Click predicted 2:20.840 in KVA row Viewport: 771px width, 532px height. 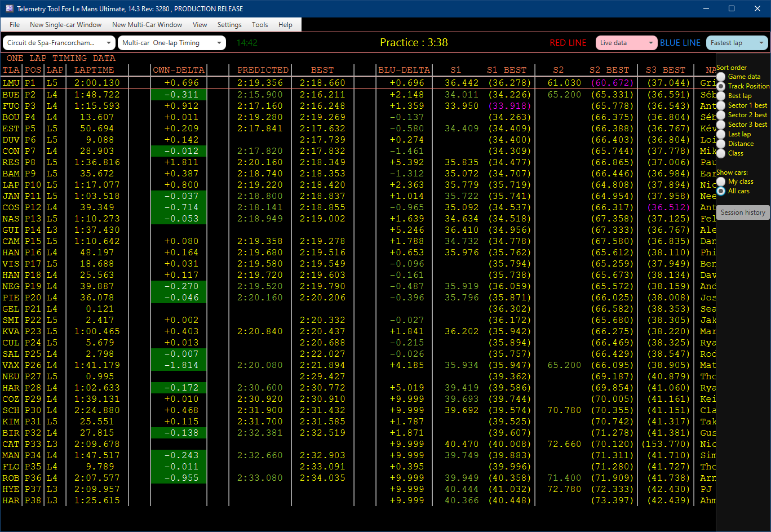pos(260,331)
